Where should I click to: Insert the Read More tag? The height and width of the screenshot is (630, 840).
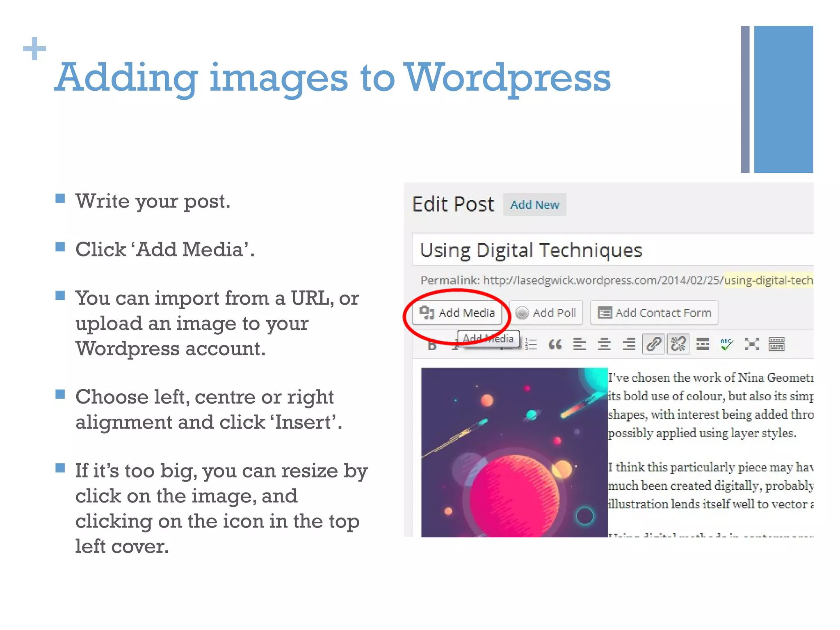coord(703,344)
